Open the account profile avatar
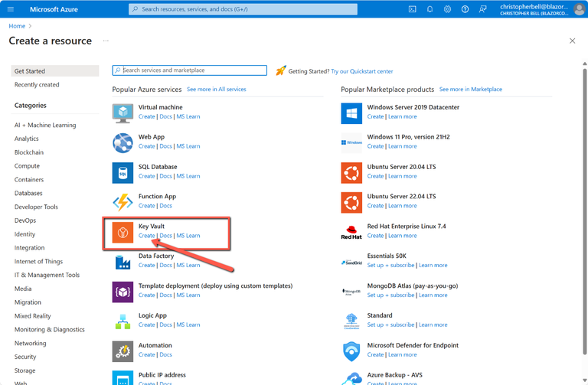The image size is (588, 385). (x=580, y=9)
